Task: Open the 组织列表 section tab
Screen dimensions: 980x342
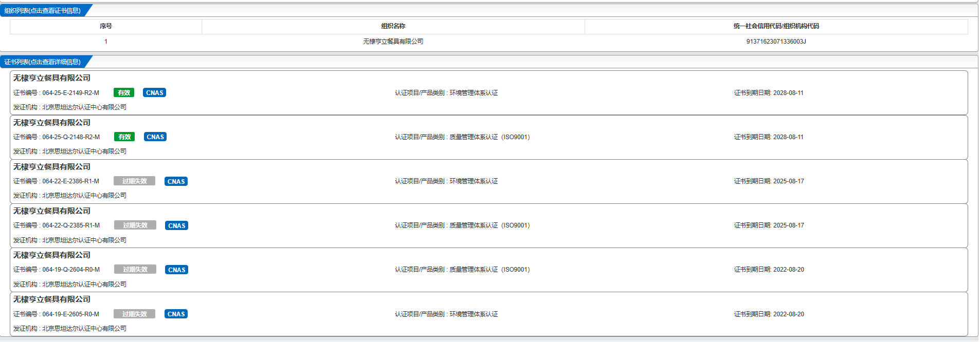Action: 43,10
